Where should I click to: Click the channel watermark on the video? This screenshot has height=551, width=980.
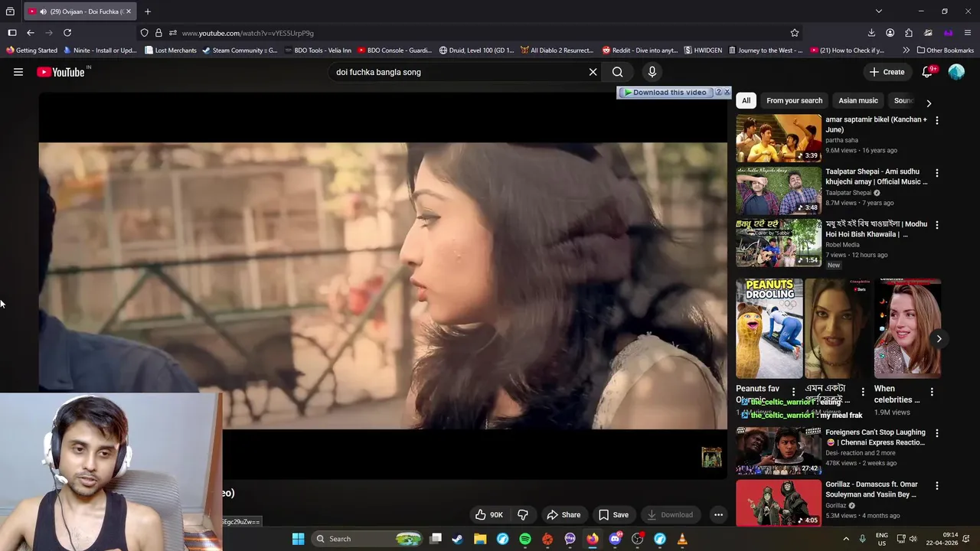(x=712, y=458)
